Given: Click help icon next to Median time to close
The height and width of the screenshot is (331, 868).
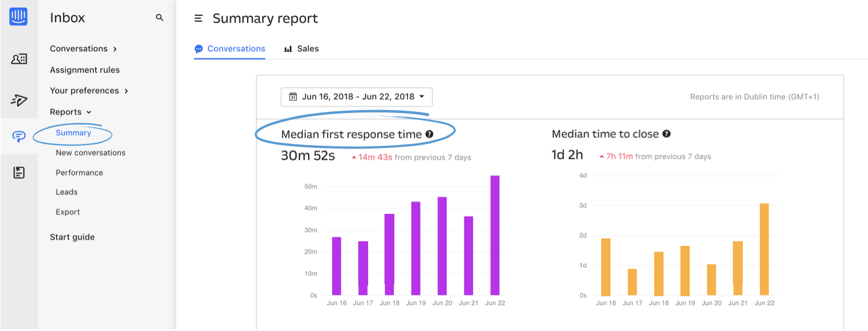Looking at the screenshot, I should (666, 133).
